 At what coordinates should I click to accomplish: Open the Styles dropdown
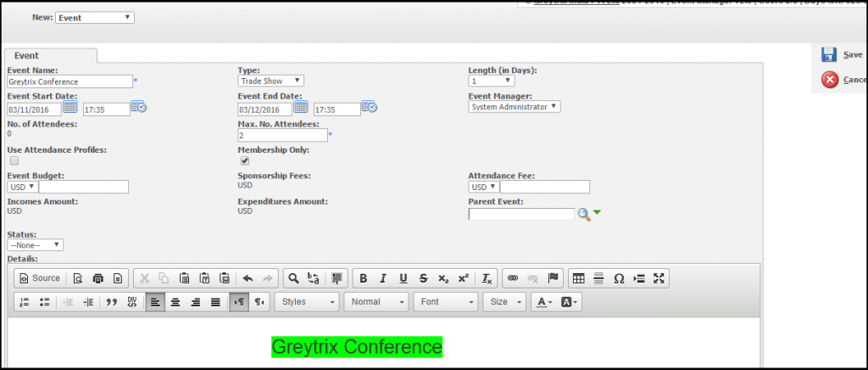(307, 302)
